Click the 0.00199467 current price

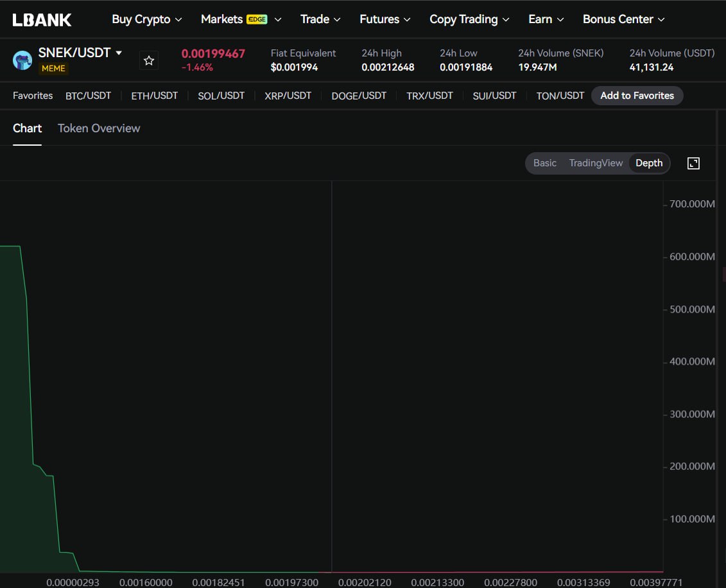click(x=213, y=54)
